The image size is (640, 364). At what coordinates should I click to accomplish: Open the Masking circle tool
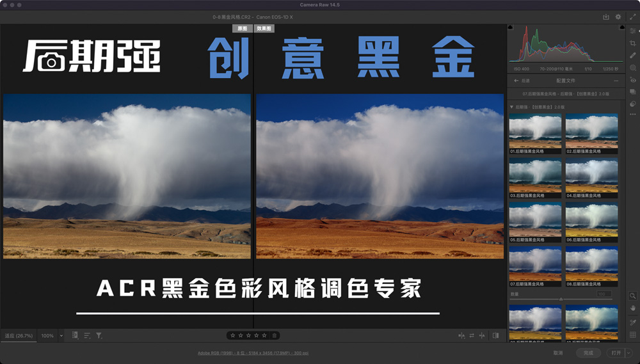(633, 68)
